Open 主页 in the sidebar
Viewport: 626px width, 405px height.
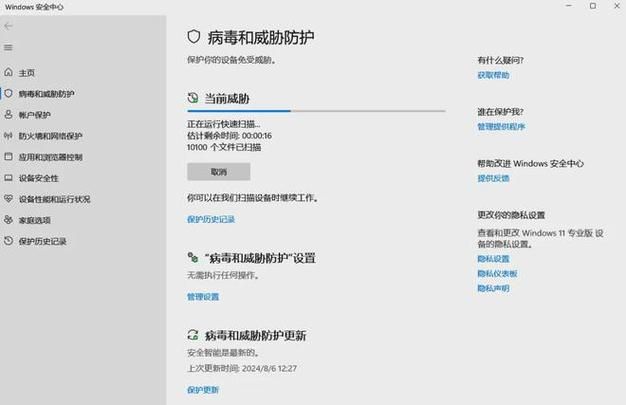click(x=27, y=73)
